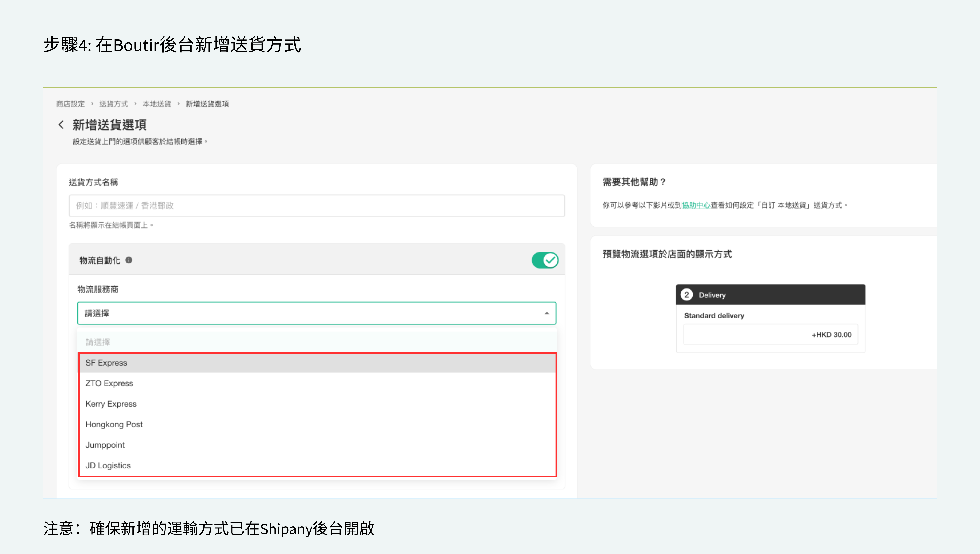Screen dimensions: 980x554
Task: Click the back arrow beside 新增送貨選項
Action: coord(61,125)
